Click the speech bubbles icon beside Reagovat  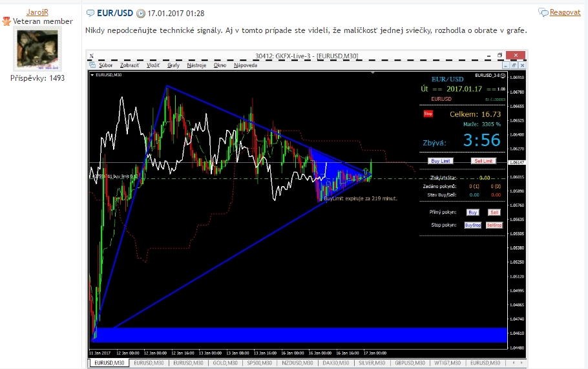tap(543, 12)
